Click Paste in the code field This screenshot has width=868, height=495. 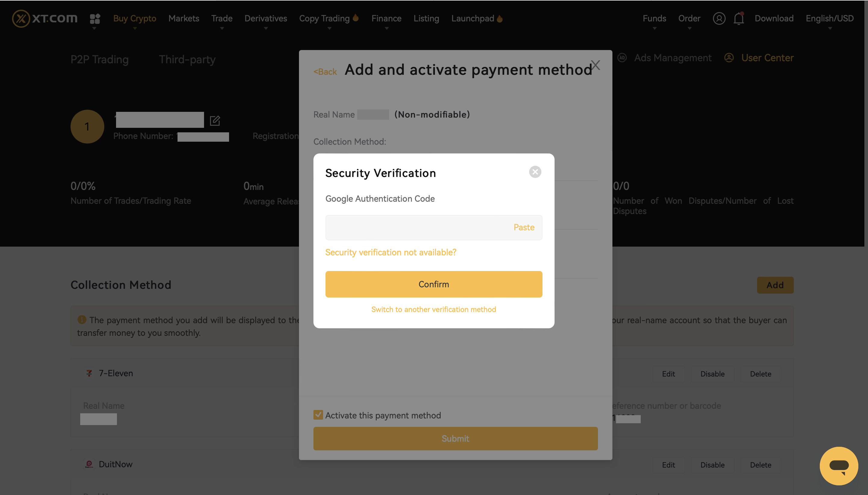pos(524,227)
